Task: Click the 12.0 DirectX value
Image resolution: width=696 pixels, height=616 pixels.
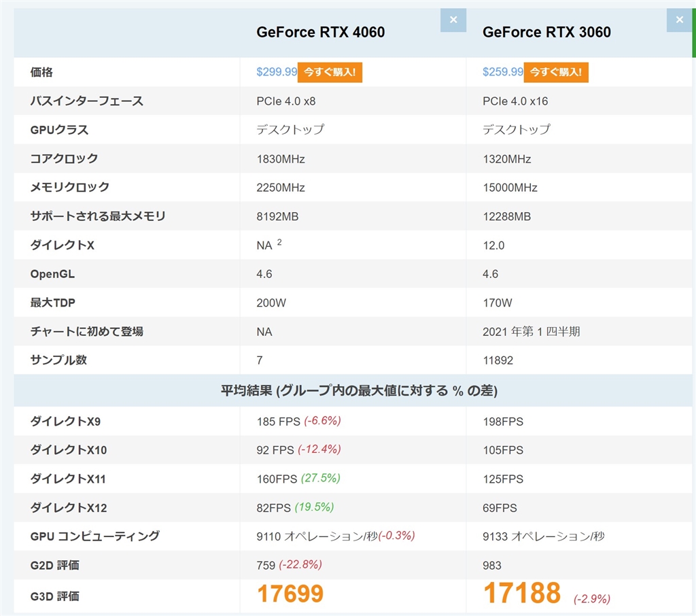Action: point(493,245)
